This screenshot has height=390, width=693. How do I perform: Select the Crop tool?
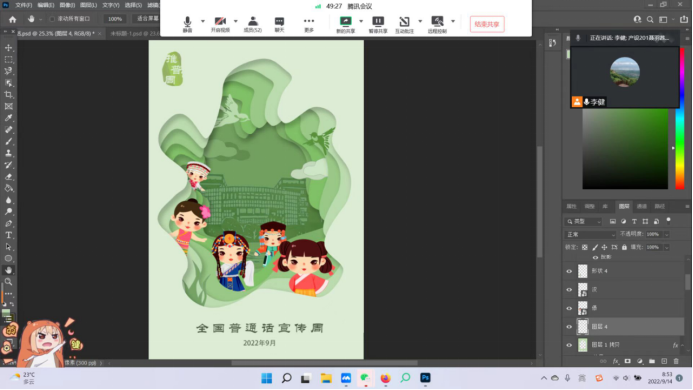pos(8,95)
